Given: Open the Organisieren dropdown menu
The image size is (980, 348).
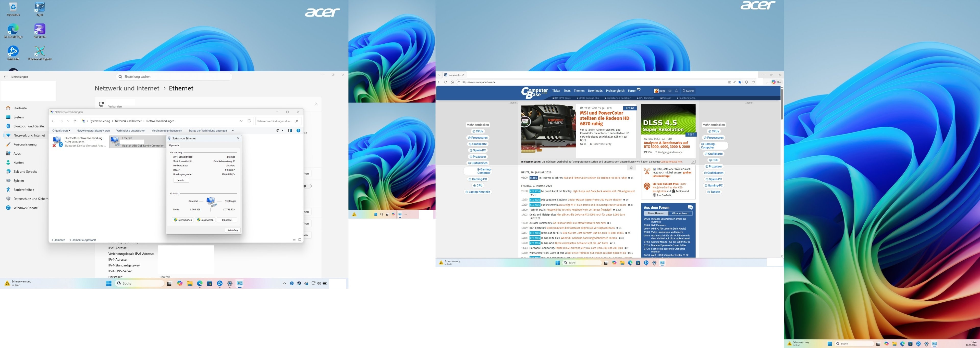Looking at the screenshot, I should pyautogui.click(x=61, y=131).
